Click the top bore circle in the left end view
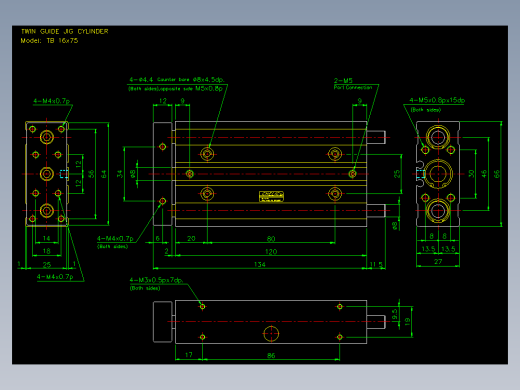520x390 pixels. tap(47, 137)
